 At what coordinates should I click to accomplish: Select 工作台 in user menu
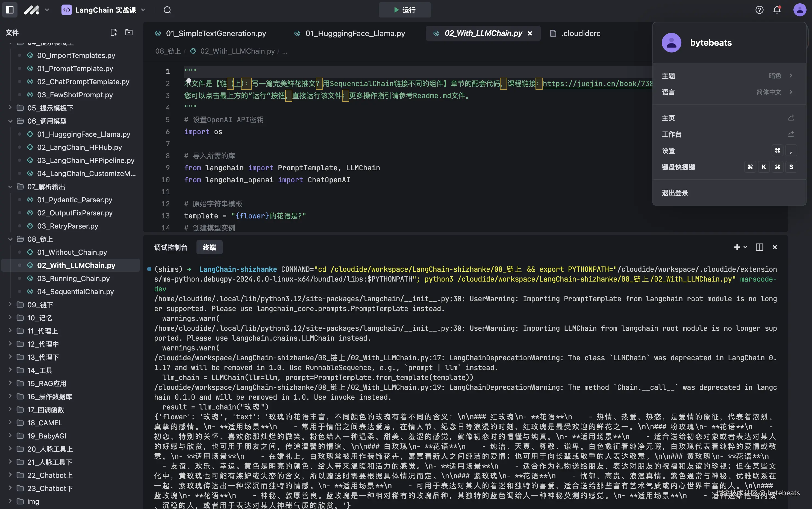(x=729, y=134)
